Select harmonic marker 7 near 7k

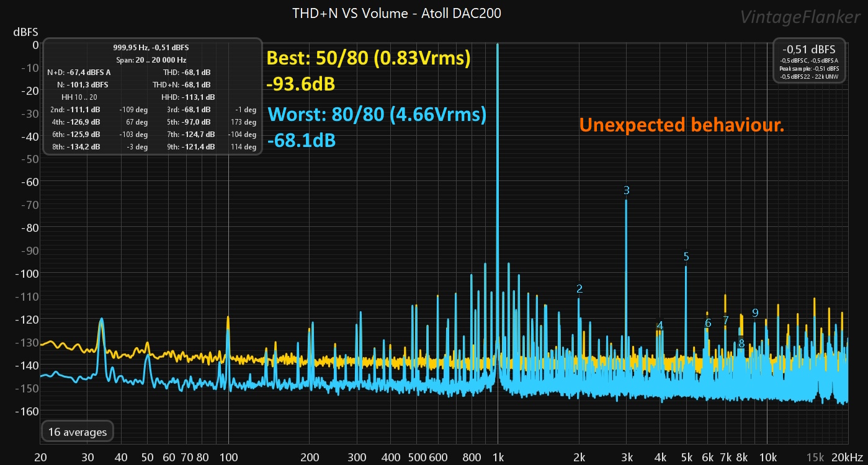pos(726,321)
